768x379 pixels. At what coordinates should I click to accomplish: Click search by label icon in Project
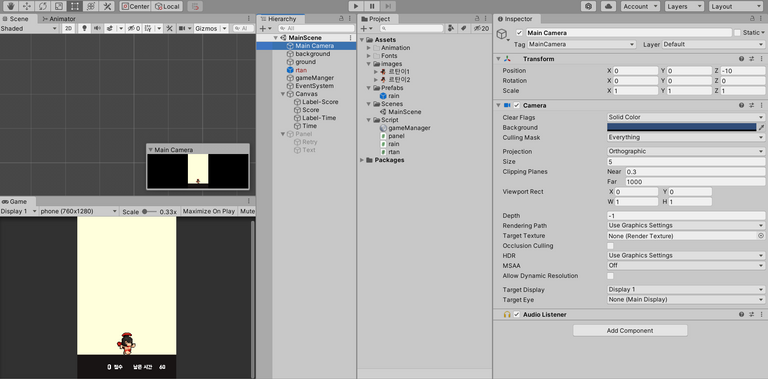click(x=463, y=29)
